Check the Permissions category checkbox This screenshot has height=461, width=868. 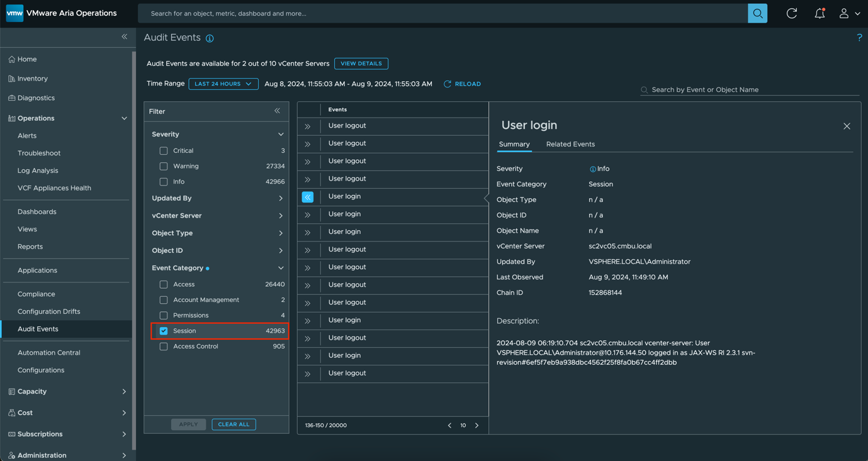164,315
